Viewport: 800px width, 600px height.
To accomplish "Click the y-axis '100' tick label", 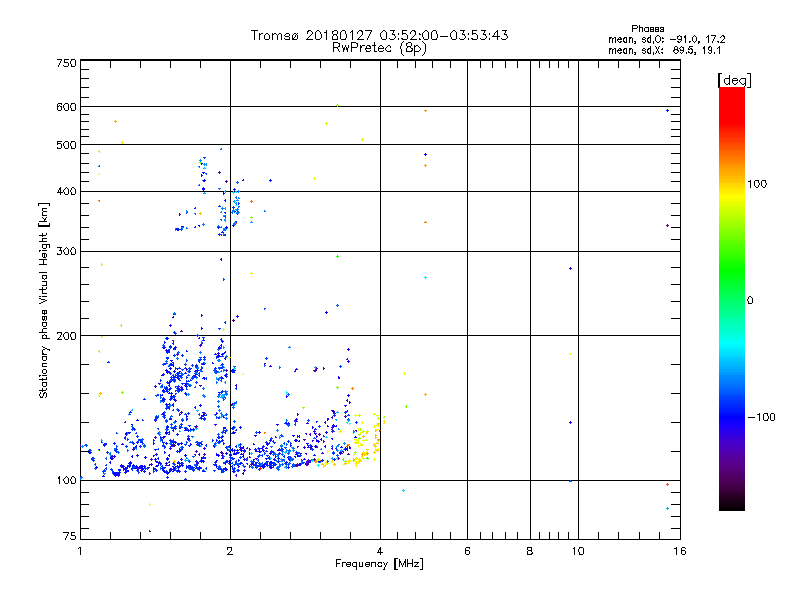I will (x=66, y=481).
